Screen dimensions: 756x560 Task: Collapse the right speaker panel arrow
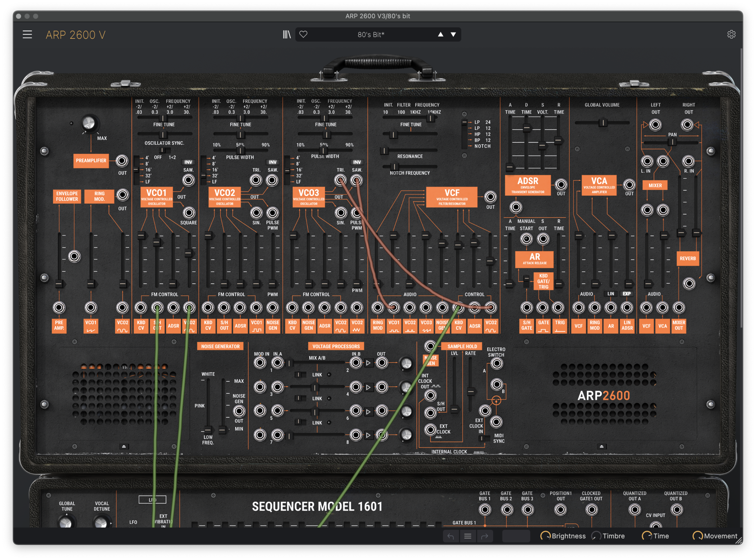click(x=602, y=446)
